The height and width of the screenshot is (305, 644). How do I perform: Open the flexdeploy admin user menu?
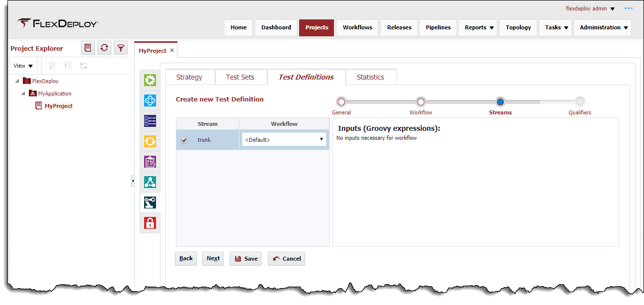[x=590, y=8]
